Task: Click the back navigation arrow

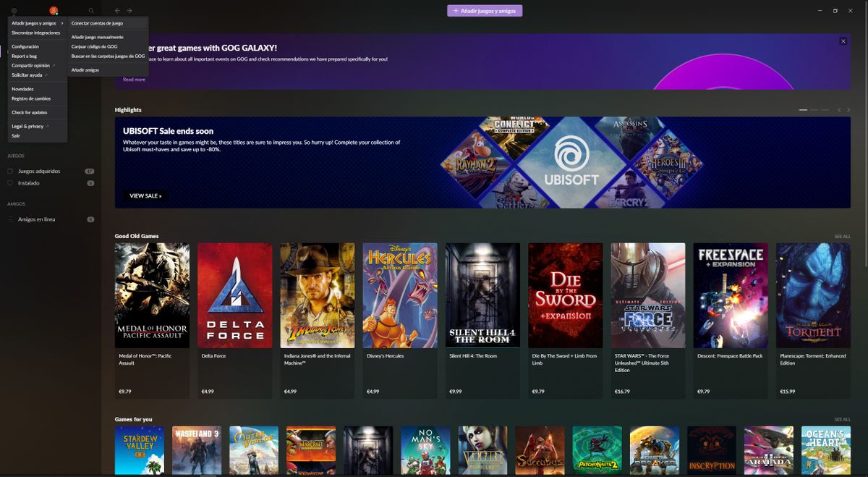Action: coord(116,10)
